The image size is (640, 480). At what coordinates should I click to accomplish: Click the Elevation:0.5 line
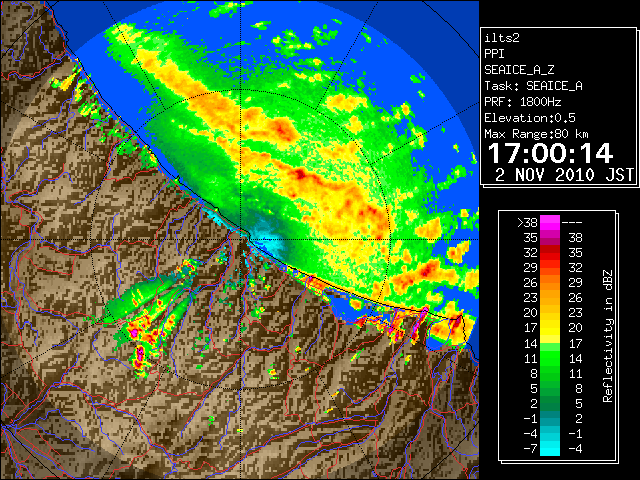(x=530, y=118)
